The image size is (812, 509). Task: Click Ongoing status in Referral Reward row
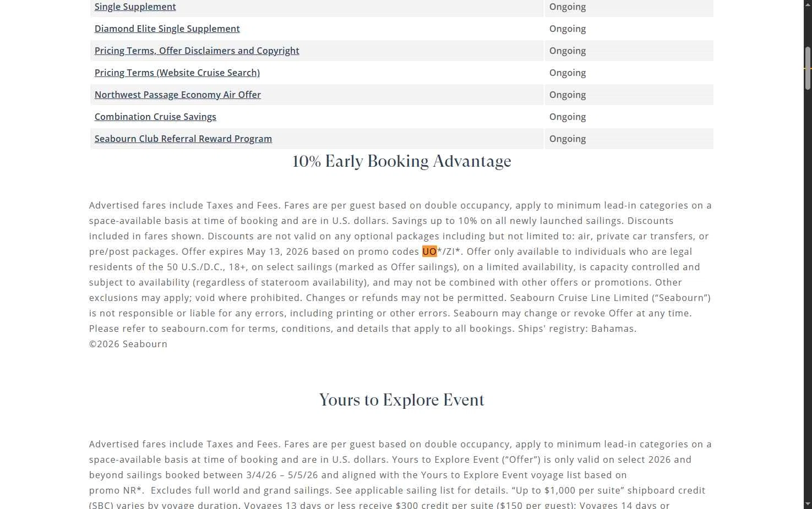pos(568,139)
